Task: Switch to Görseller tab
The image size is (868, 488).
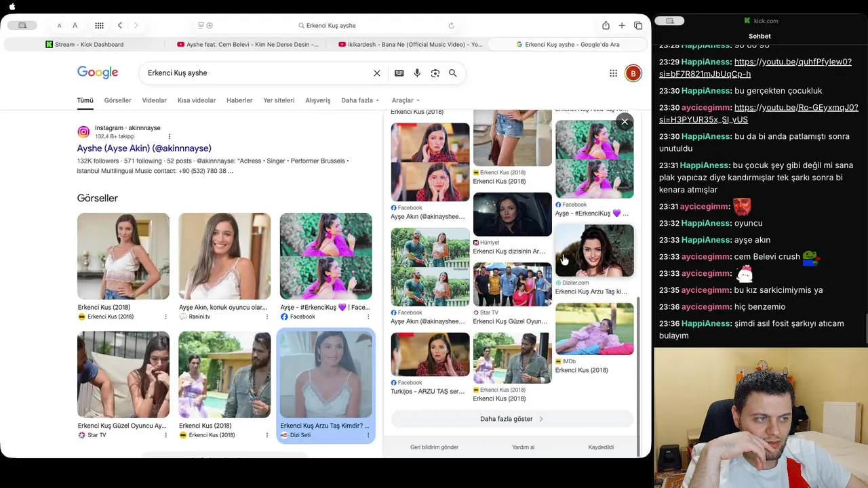Action: pyautogui.click(x=117, y=100)
